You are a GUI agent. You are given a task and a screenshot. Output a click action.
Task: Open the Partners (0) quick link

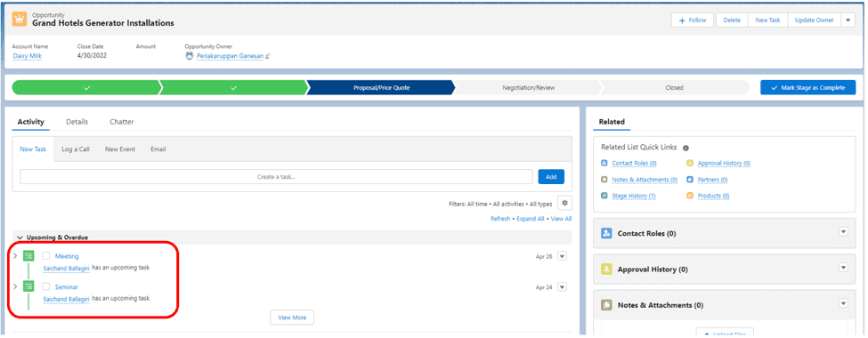tap(712, 180)
